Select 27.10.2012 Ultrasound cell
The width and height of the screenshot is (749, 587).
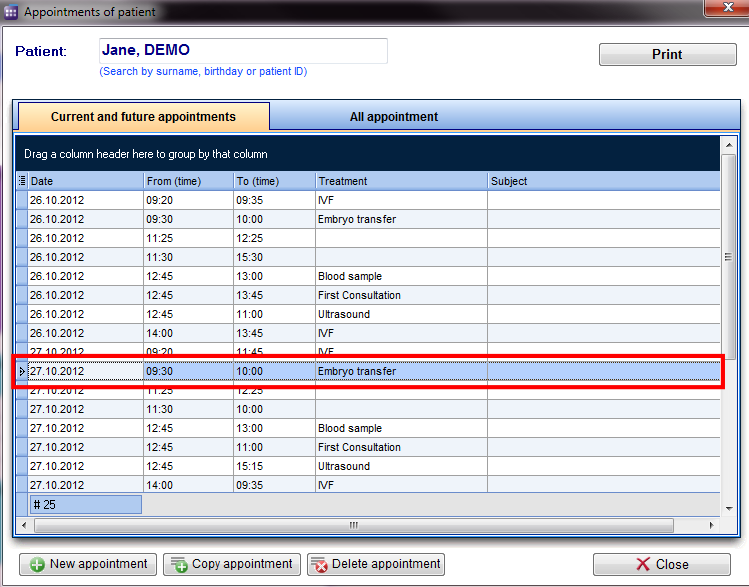401,466
